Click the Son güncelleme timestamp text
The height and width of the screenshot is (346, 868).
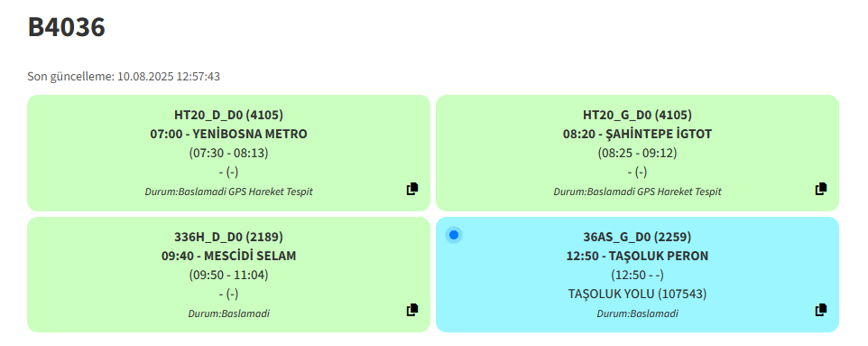coord(124,77)
